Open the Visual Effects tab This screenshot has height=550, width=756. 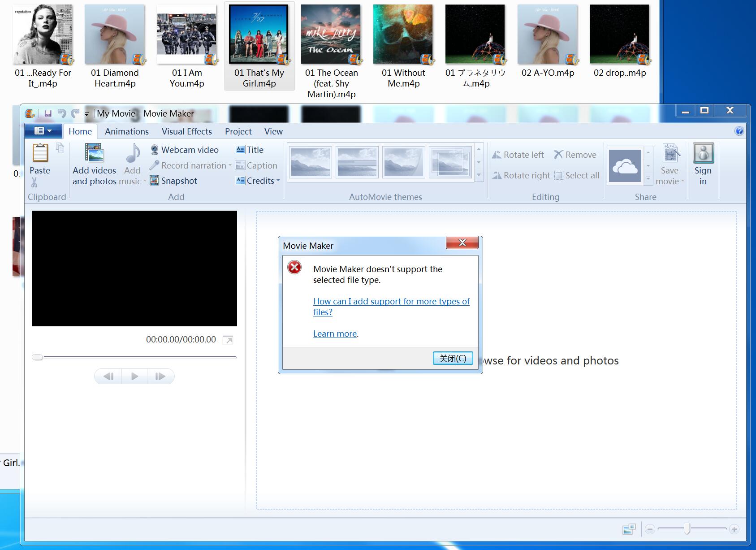(187, 131)
